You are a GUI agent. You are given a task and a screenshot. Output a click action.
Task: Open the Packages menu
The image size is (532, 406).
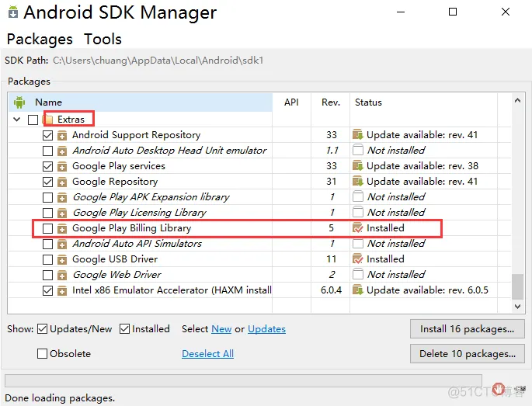coord(40,39)
